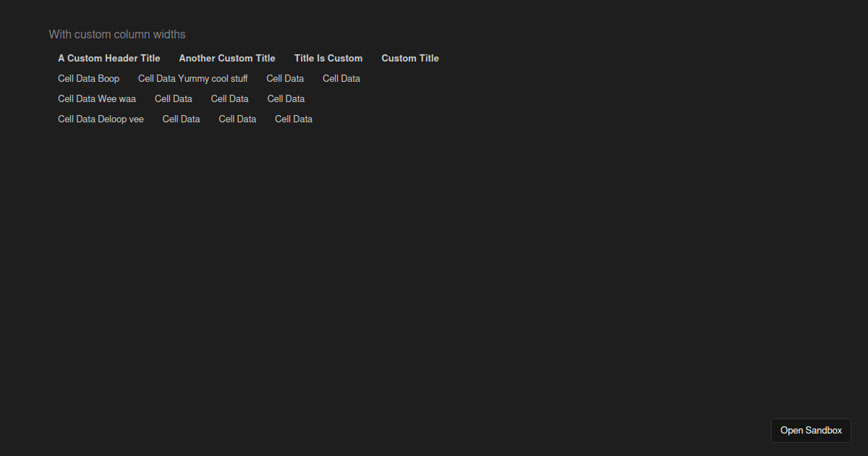The width and height of the screenshot is (868, 456).
Task: Click the 'With custom column widths' heading
Action: pos(116,34)
